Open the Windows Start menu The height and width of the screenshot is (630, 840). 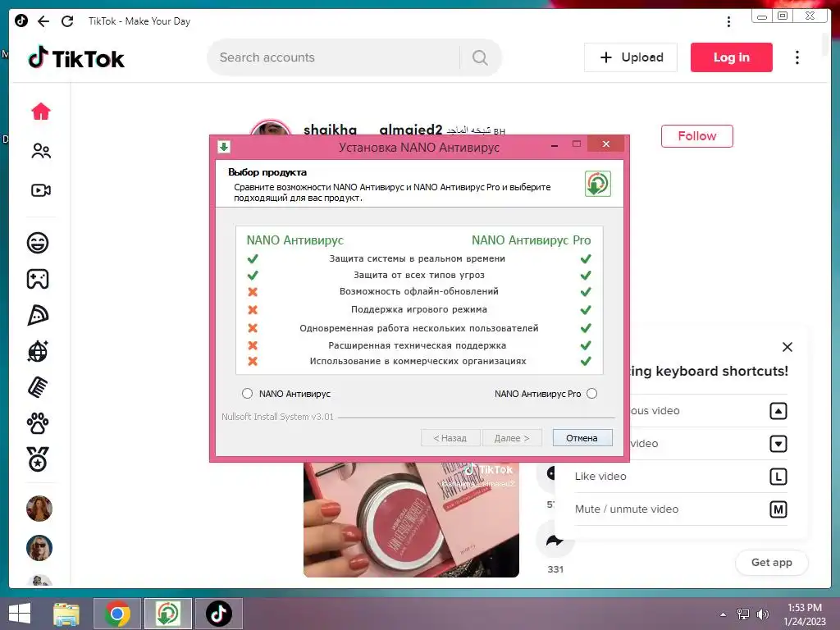(20, 614)
